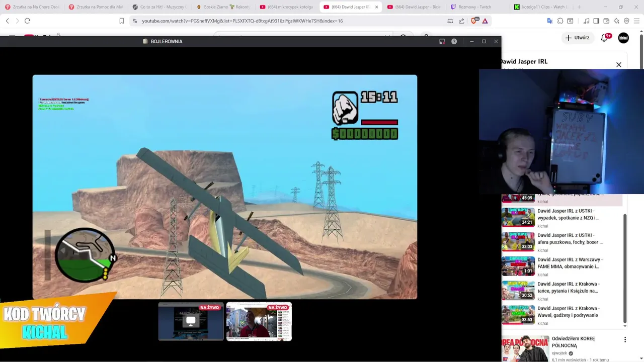Click the tab search icon in the toolbar
The width and height of the screenshot is (644, 362).
click(x=570, y=21)
